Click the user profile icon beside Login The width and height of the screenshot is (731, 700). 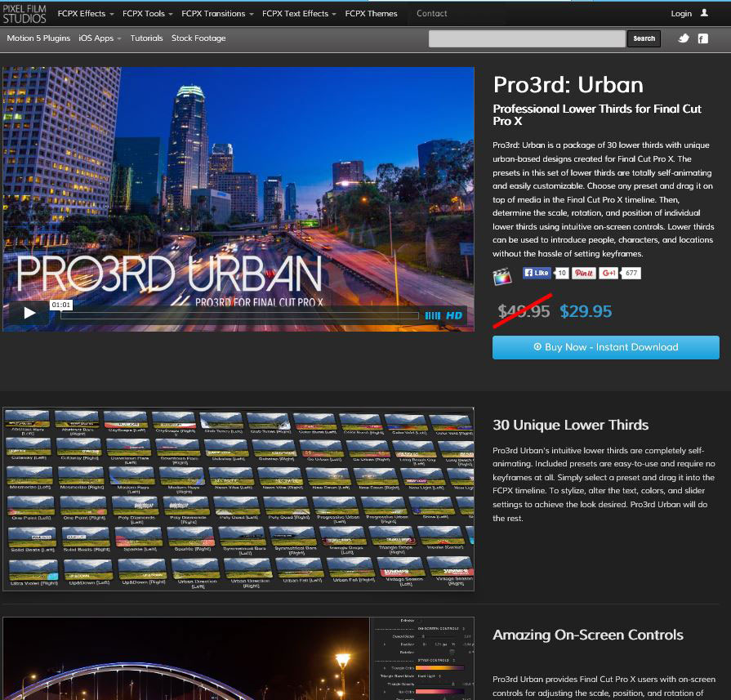tap(704, 13)
